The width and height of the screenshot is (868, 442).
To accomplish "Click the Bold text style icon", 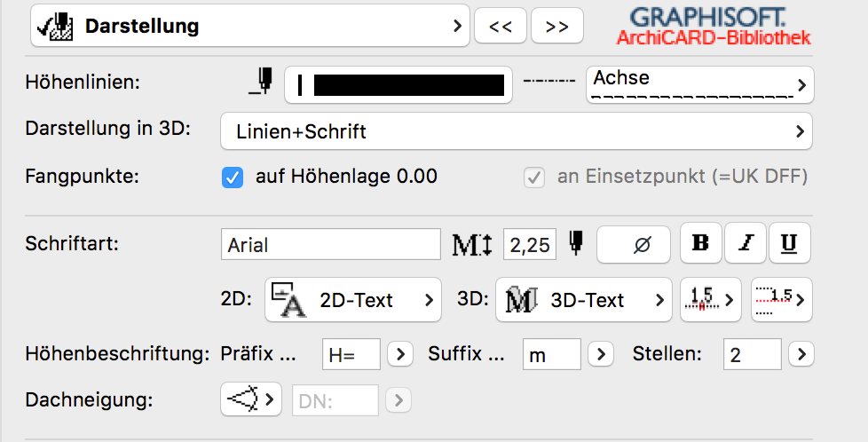I will tap(701, 243).
